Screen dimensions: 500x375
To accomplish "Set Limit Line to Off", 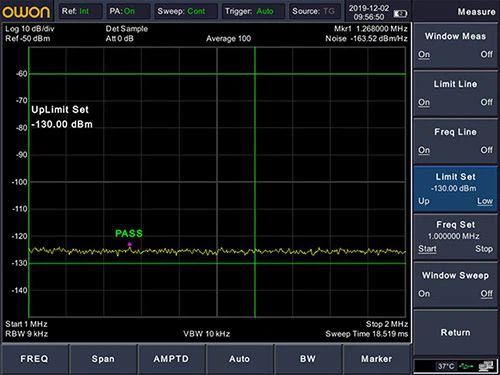I will (x=486, y=102).
